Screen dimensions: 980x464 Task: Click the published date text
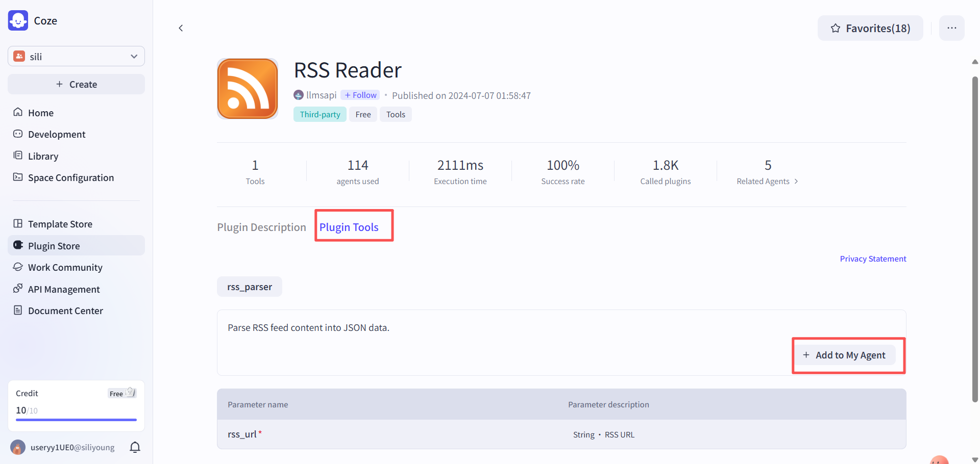461,95
